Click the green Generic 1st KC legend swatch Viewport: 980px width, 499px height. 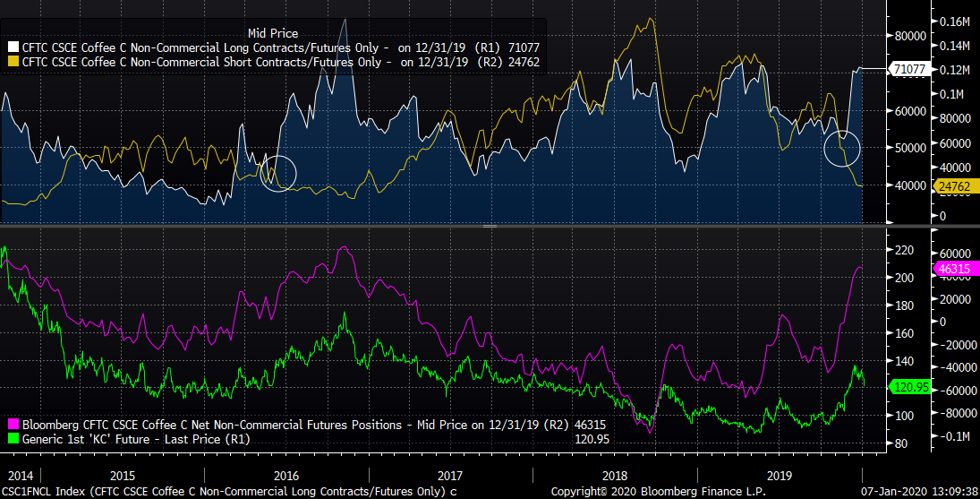pyautogui.click(x=13, y=439)
